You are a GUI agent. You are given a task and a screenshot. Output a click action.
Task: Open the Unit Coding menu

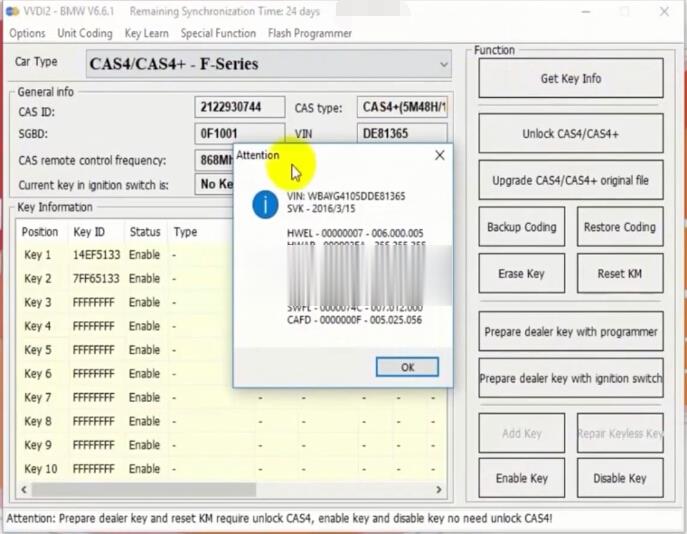click(85, 33)
